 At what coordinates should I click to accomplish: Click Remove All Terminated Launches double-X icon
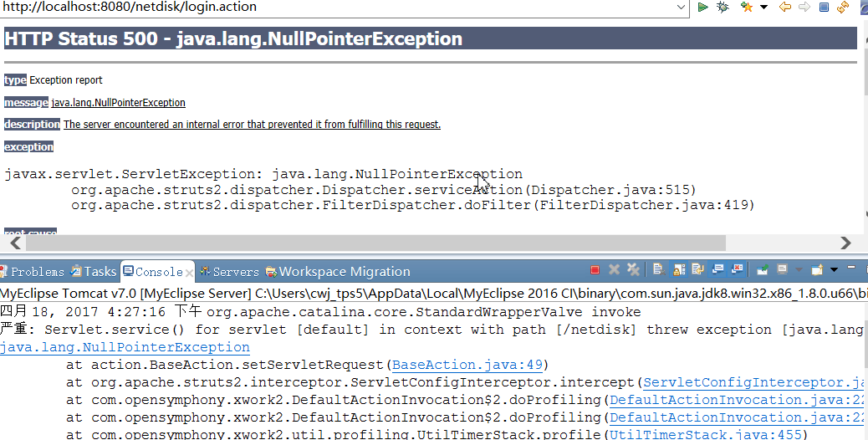pos(633,269)
